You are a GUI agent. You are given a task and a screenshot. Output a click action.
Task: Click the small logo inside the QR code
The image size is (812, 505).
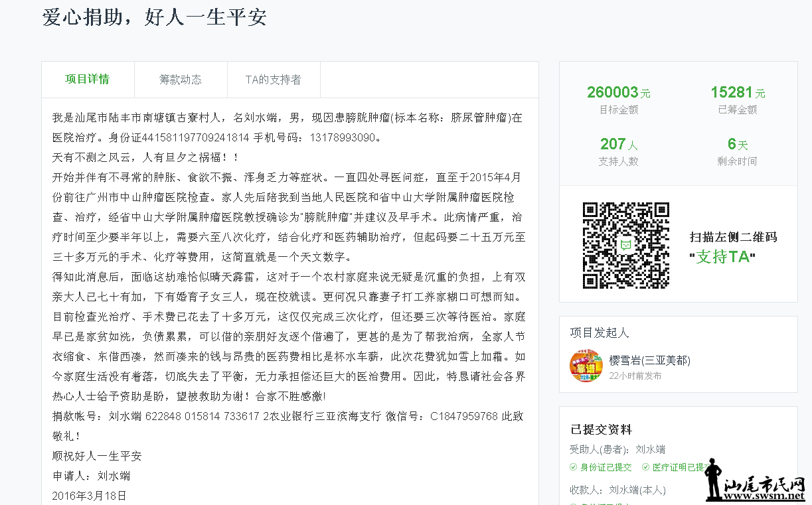[x=625, y=245]
